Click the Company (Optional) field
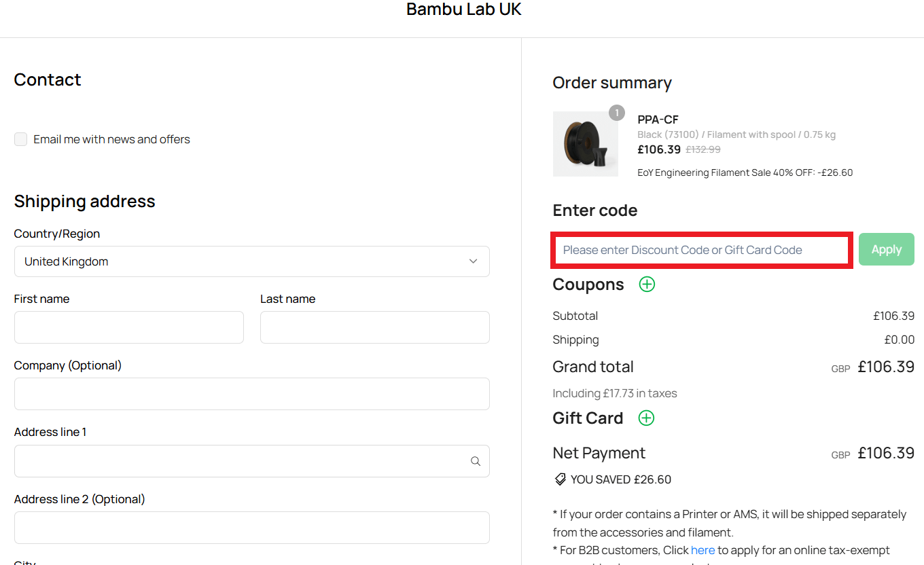The image size is (924, 565). point(251,394)
